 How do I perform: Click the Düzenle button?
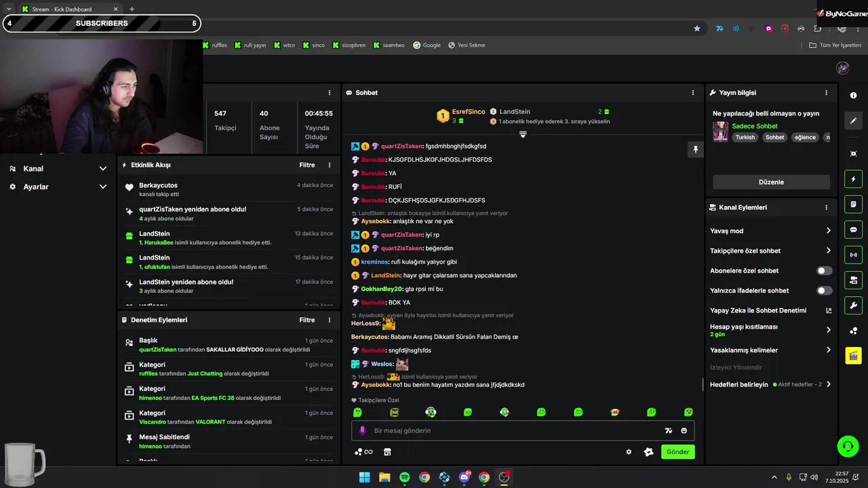pyautogui.click(x=771, y=182)
